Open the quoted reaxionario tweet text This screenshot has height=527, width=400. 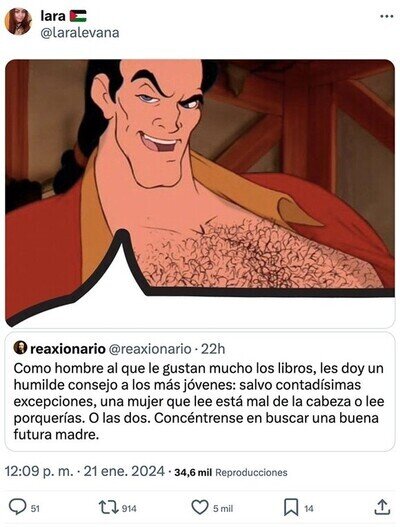point(198,401)
